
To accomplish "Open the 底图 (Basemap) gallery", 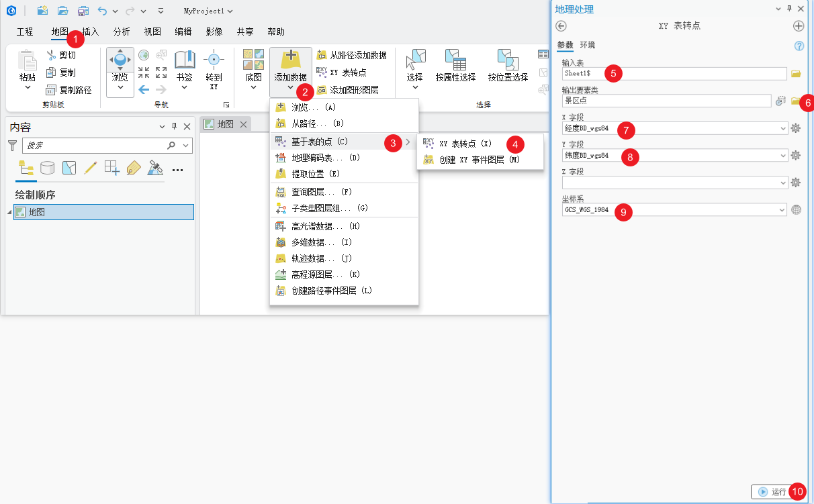I will pos(253,70).
